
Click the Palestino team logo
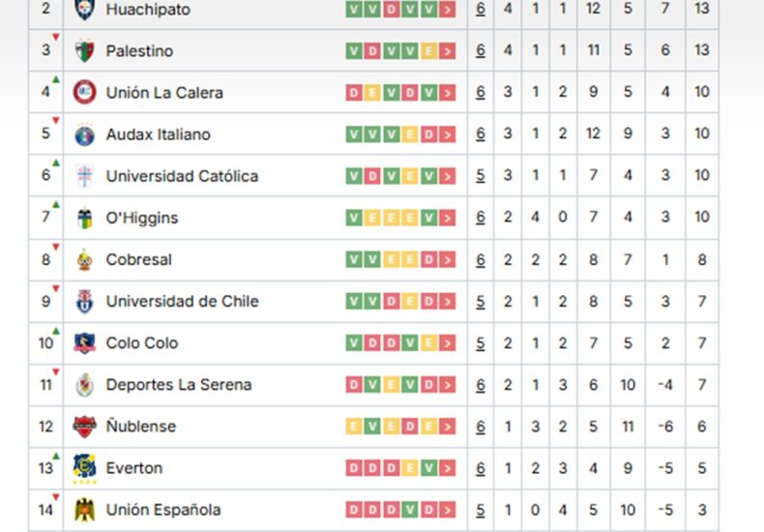tap(84, 51)
